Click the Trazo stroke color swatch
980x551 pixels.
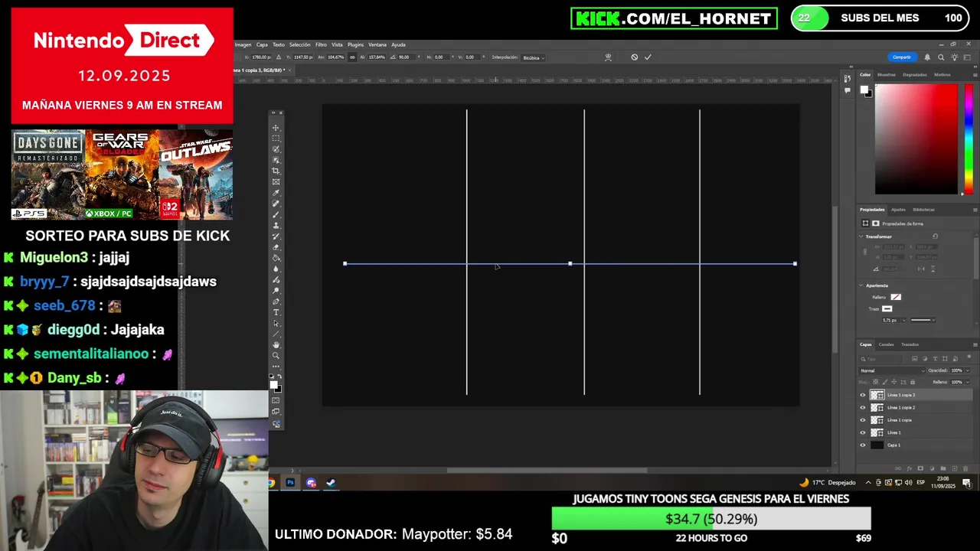point(887,308)
